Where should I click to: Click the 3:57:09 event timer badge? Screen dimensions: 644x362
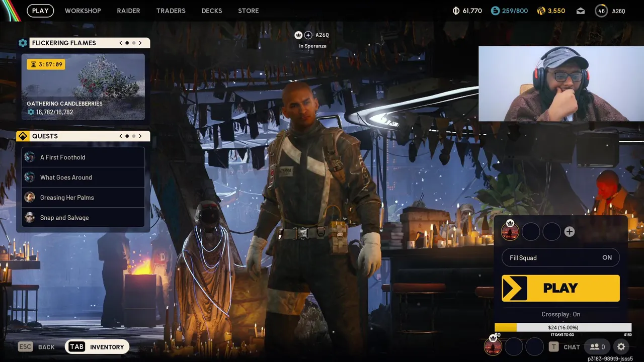(x=46, y=64)
